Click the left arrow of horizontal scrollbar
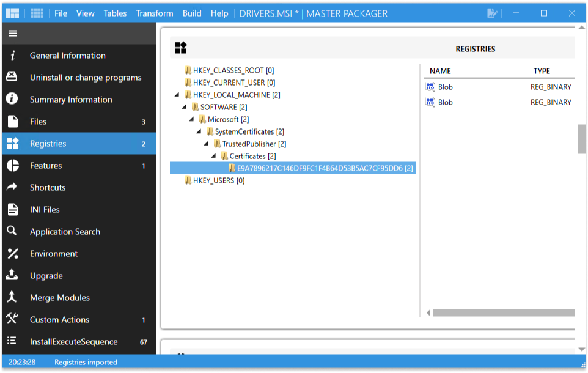This screenshot has width=588, height=373. pos(428,313)
